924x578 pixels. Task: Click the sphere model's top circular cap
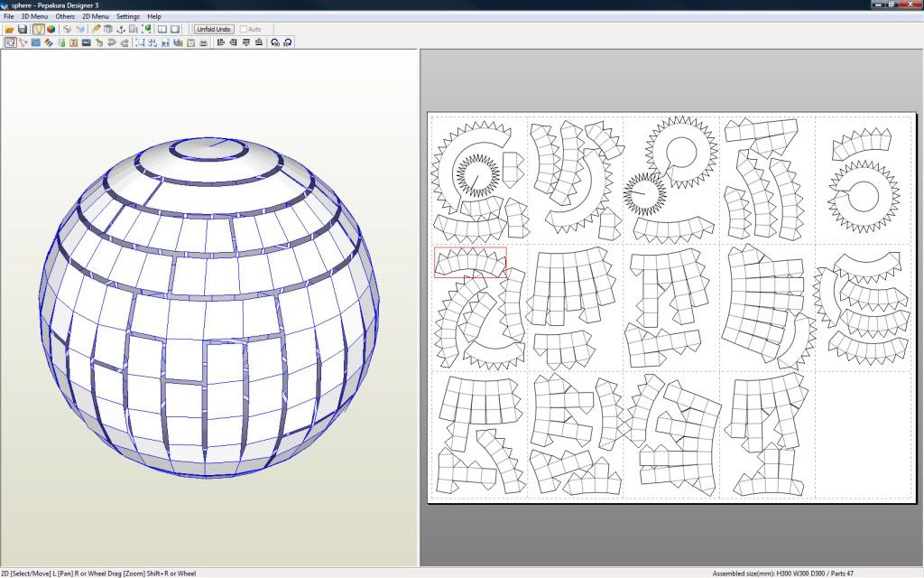209,149
